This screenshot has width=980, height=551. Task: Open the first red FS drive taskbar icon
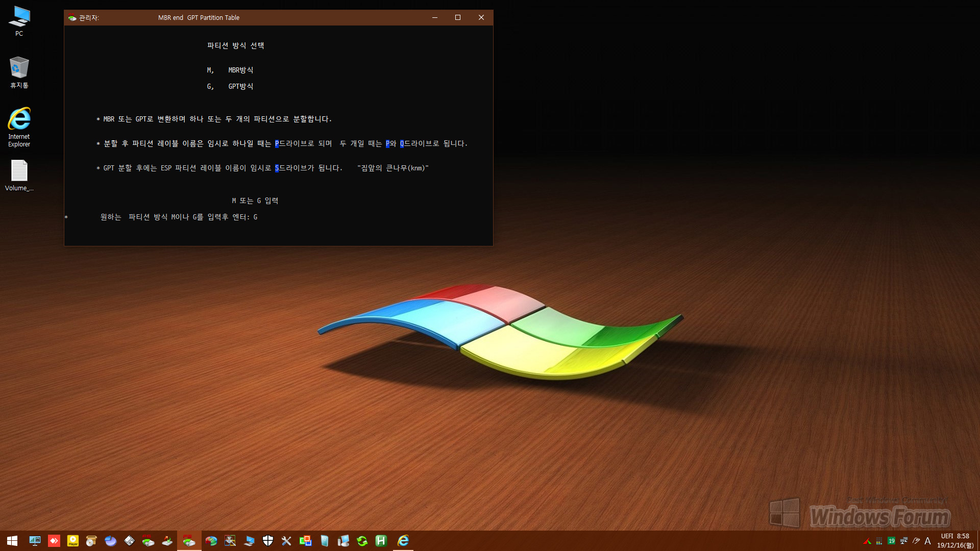[149, 541]
